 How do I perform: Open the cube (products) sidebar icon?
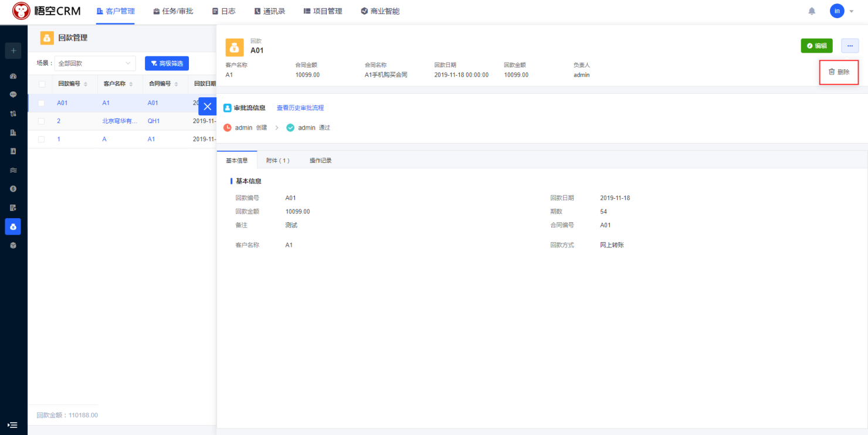13,245
